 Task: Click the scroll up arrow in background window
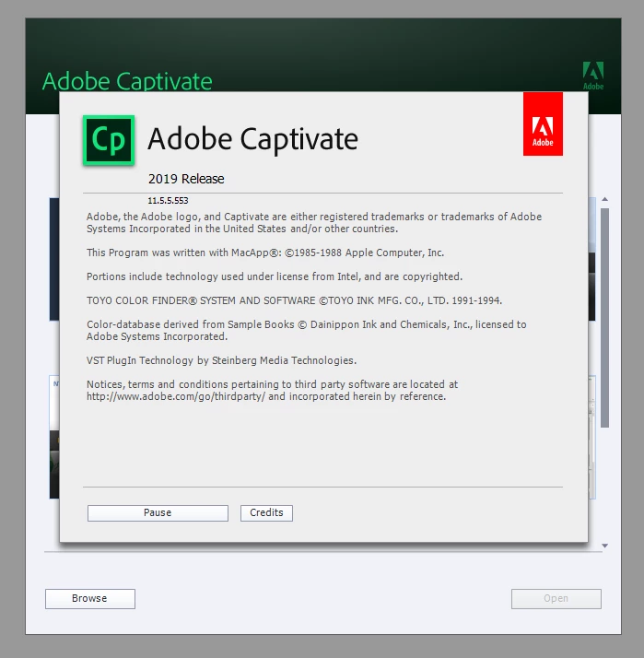tap(604, 199)
